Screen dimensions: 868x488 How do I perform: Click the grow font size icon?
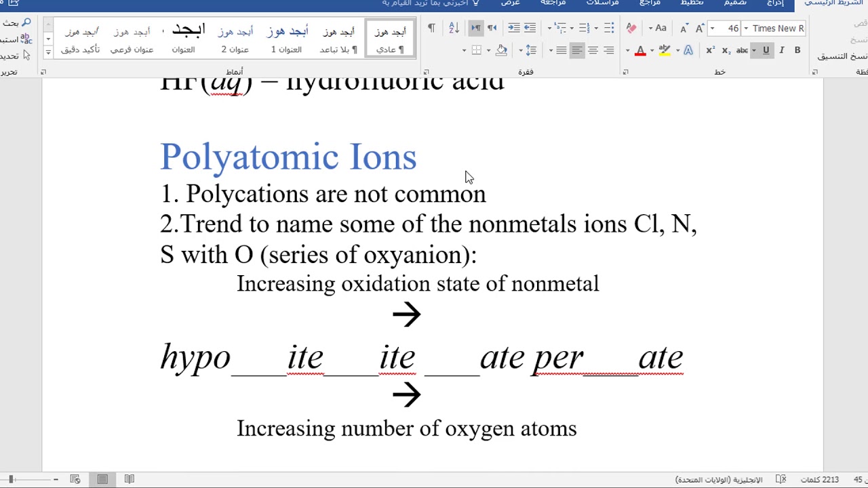point(701,28)
